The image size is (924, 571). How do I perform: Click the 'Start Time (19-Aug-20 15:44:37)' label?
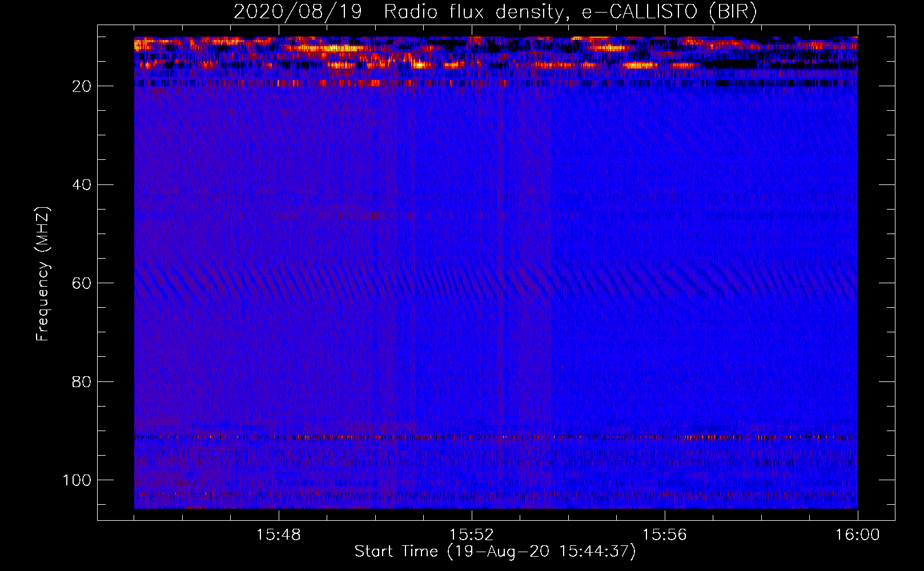point(495,552)
